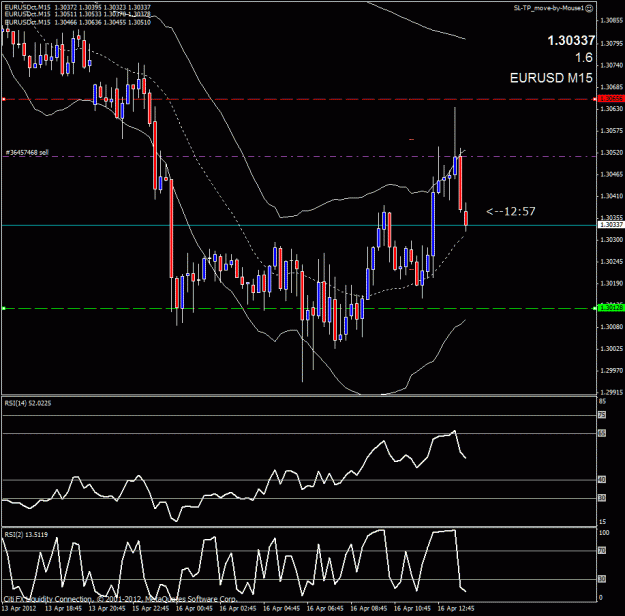Click the 1.29915 price scale value
Viewport: 625px width, 616px height.
pyautogui.click(x=612, y=392)
